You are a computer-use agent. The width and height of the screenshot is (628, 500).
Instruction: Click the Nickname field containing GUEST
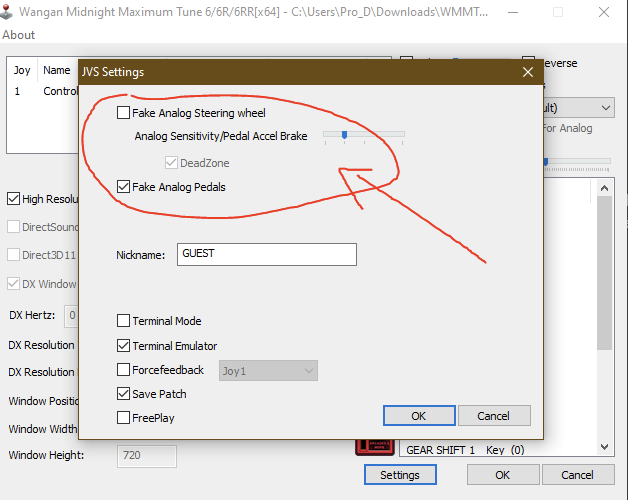pyautogui.click(x=267, y=254)
